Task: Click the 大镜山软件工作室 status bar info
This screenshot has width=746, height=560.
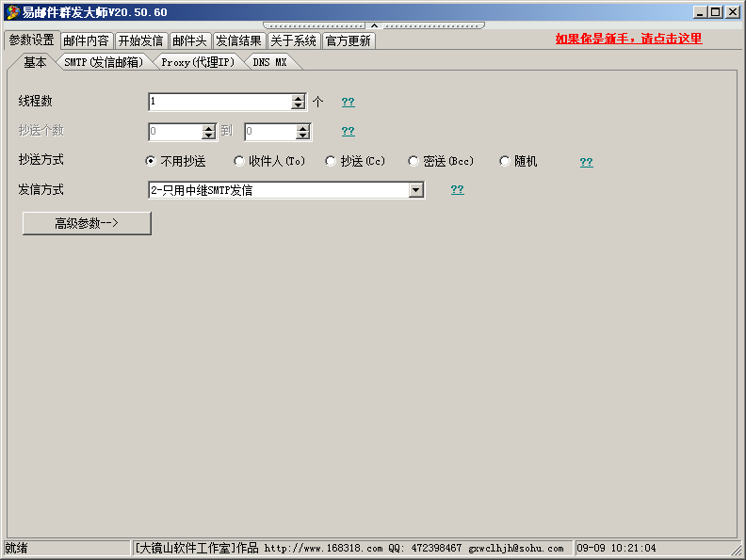Action: click(349, 548)
